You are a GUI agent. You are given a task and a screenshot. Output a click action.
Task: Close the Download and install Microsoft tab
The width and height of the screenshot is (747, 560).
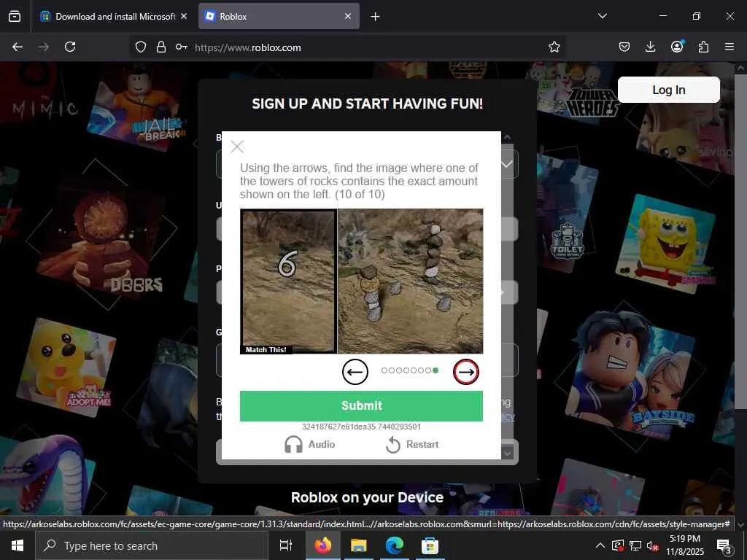pos(184,16)
